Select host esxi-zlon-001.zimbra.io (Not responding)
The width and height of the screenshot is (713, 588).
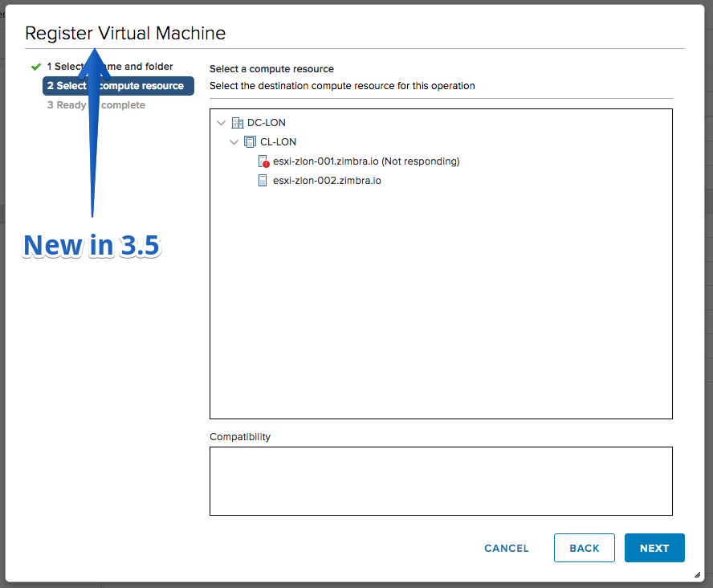point(366,161)
